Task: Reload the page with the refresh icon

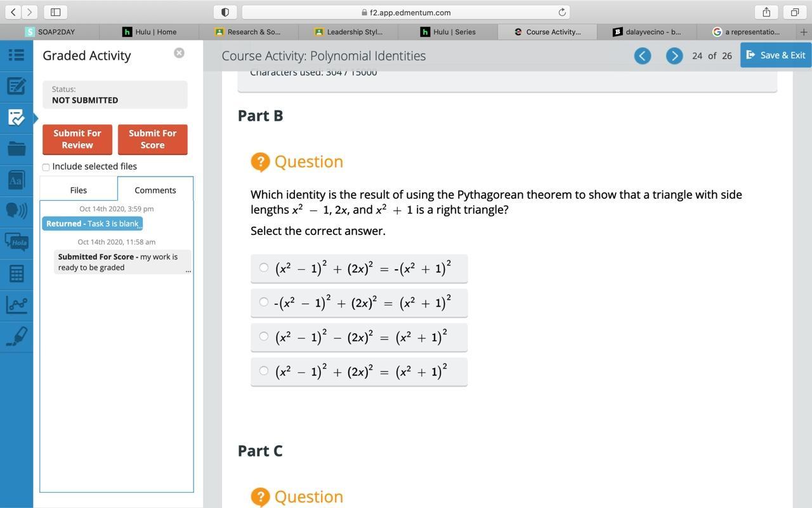Action: click(562, 12)
